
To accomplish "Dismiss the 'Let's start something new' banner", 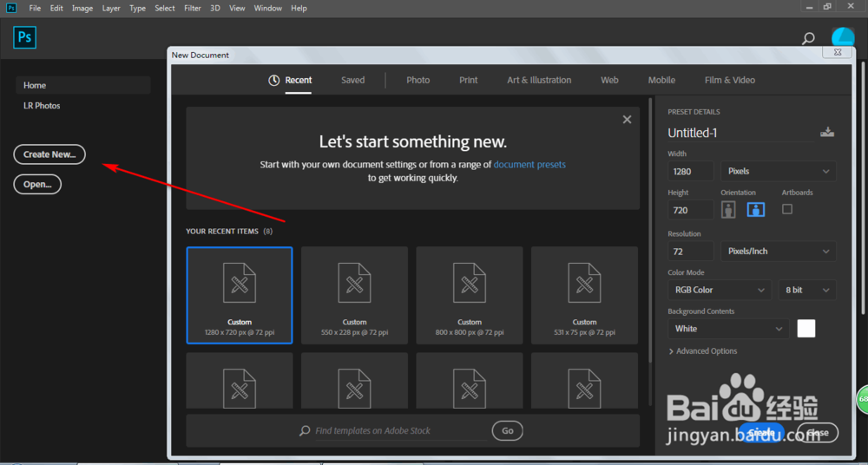I will (x=627, y=120).
